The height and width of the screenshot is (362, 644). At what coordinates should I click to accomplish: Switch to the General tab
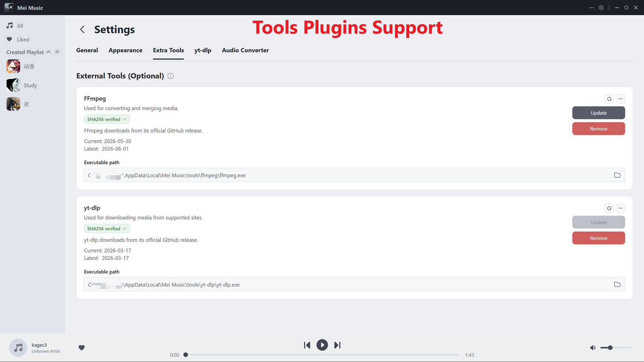tap(87, 50)
